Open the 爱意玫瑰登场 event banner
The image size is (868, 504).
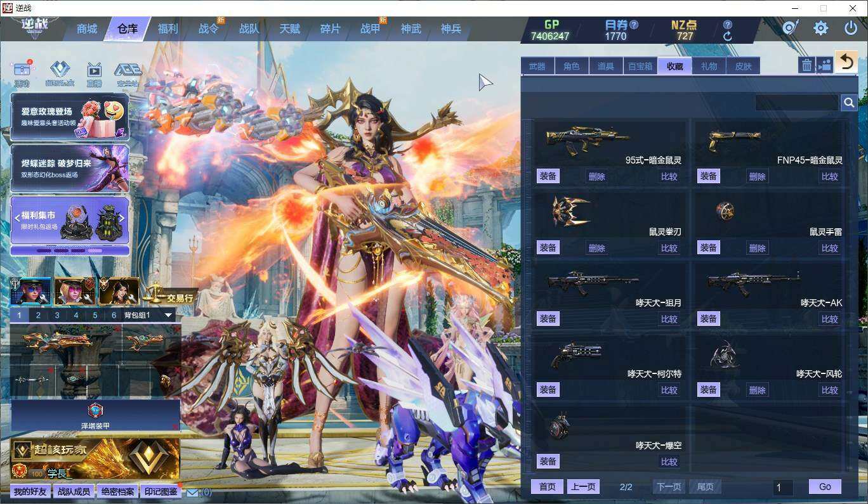pos(70,117)
